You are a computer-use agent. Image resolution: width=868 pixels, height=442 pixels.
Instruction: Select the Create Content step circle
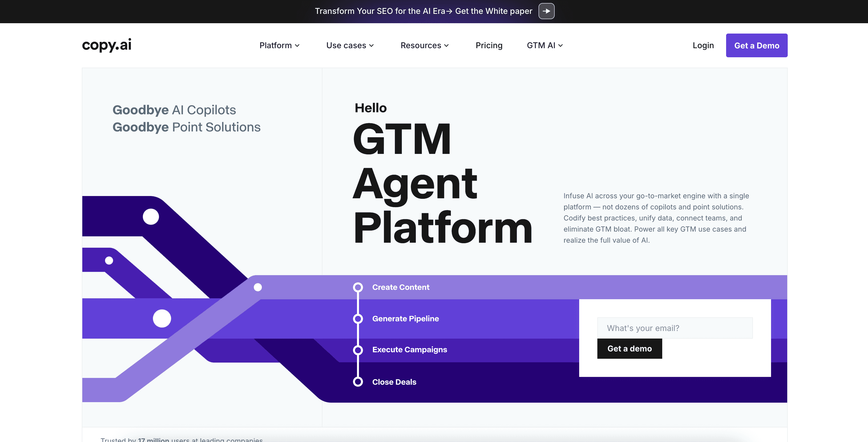click(358, 287)
